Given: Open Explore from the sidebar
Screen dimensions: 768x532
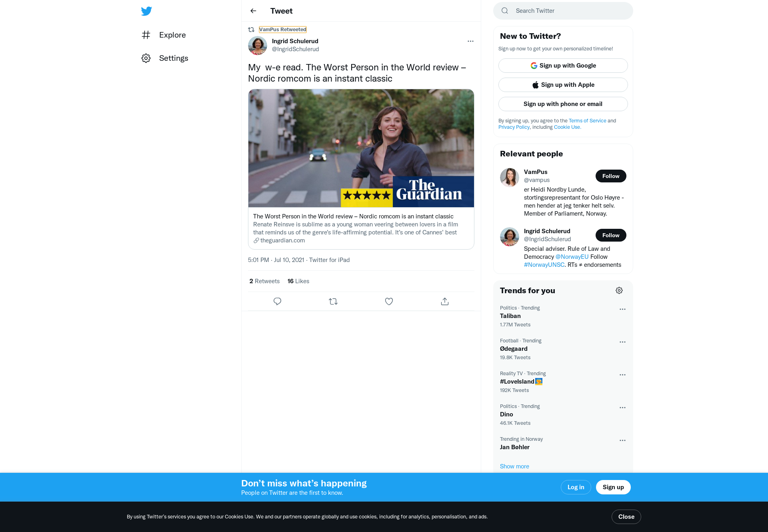Looking at the screenshot, I should click(164, 35).
